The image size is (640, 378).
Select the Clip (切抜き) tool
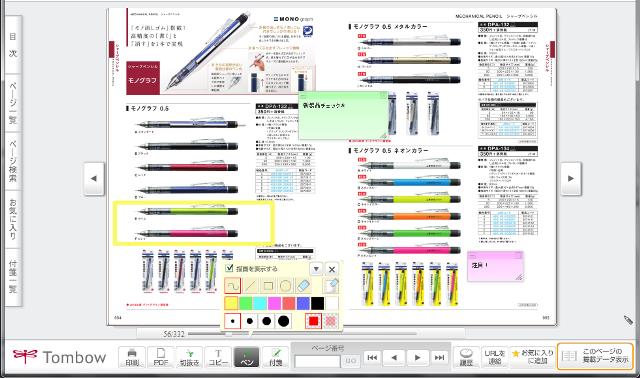tap(189, 357)
